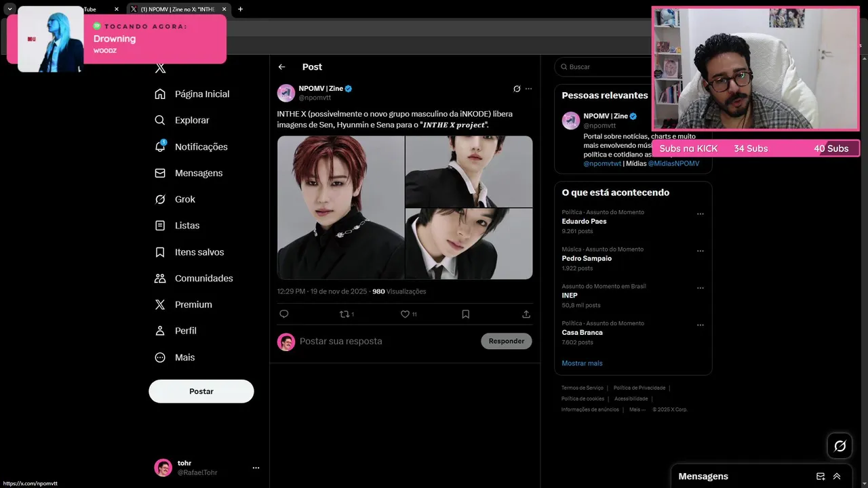
Task: Click the @MidiasNPOMV mention link
Action: 673,163
